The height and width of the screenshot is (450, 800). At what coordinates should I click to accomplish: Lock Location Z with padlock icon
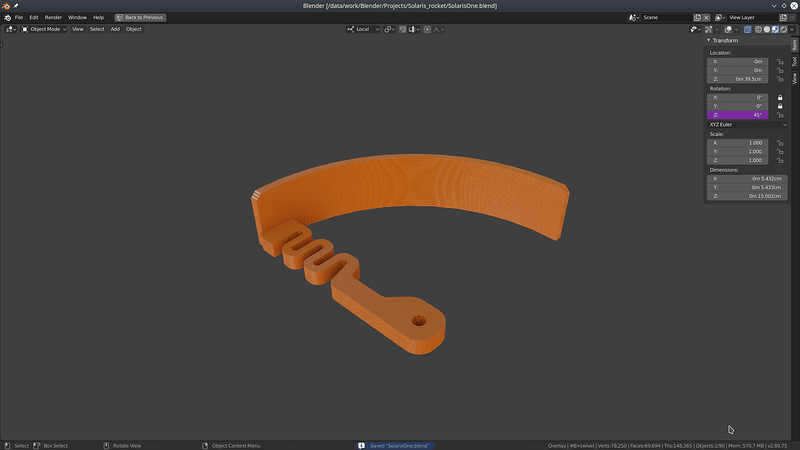(x=780, y=79)
